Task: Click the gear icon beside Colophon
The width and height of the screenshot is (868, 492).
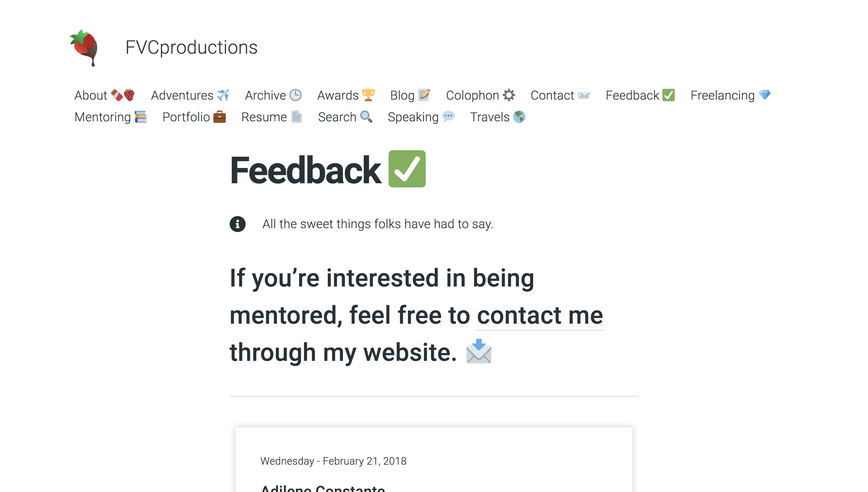Action: pyautogui.click(x=509, y=95)
